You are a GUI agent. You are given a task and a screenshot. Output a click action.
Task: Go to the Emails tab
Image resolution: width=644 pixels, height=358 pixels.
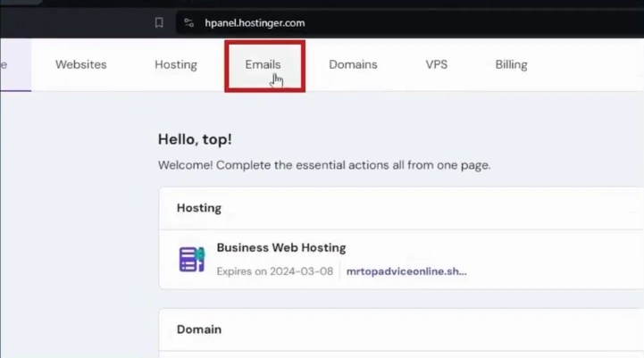tap(263, 64)
